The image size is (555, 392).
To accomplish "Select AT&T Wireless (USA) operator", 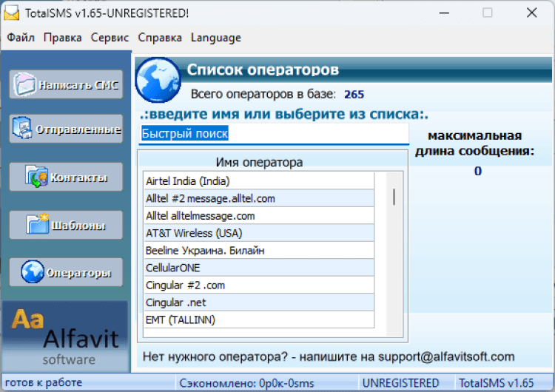I will [259, 233].
